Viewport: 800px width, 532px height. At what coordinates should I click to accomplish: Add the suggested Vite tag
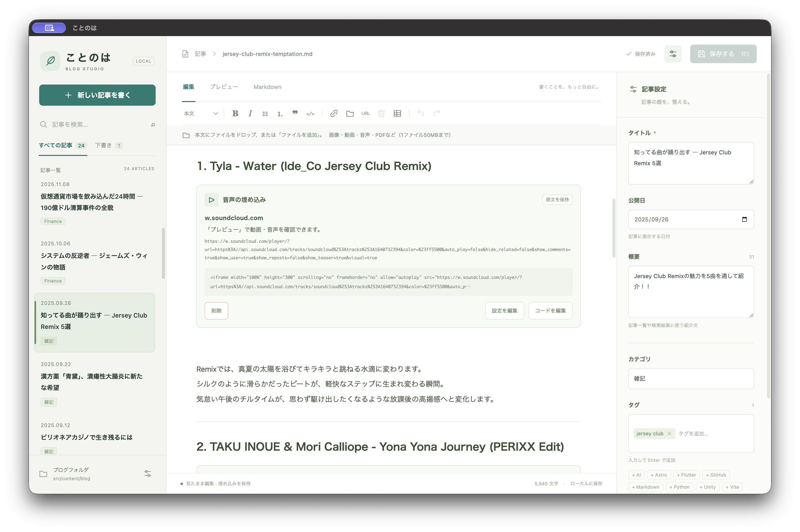(732, 487)
